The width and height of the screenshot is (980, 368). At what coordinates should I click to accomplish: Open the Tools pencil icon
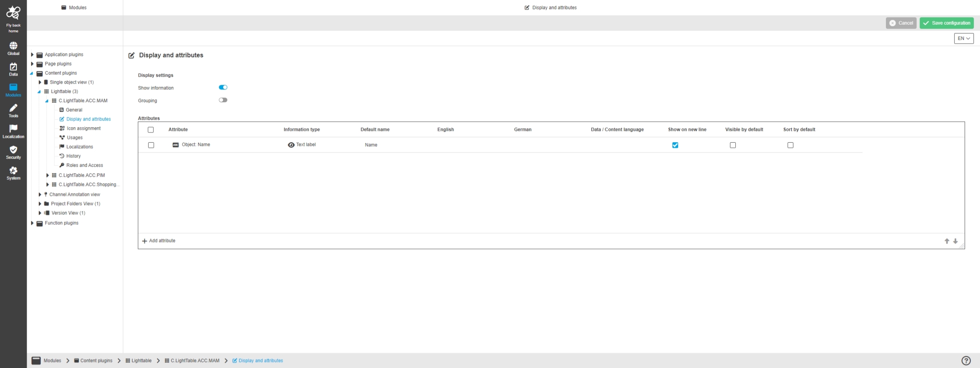click(x=13, y=108)
